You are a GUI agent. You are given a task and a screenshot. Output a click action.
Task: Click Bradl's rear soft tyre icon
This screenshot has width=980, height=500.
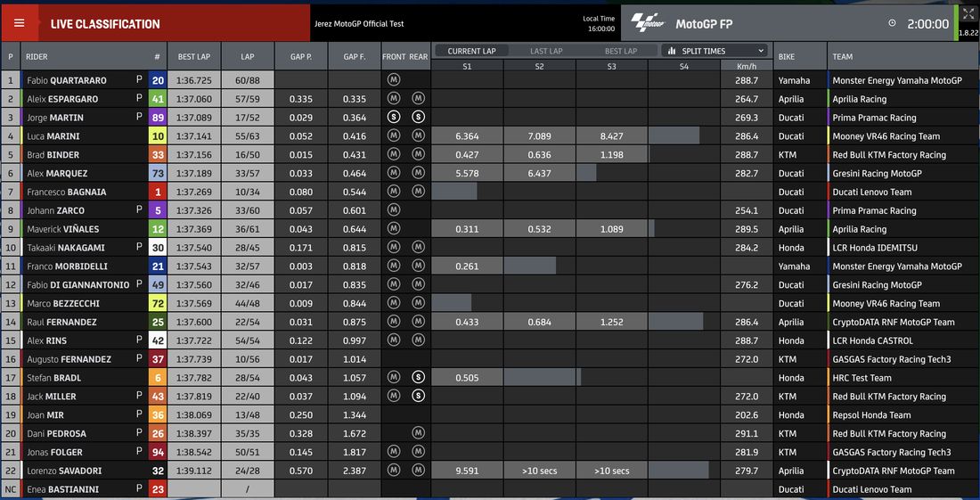tap(418, 378)
